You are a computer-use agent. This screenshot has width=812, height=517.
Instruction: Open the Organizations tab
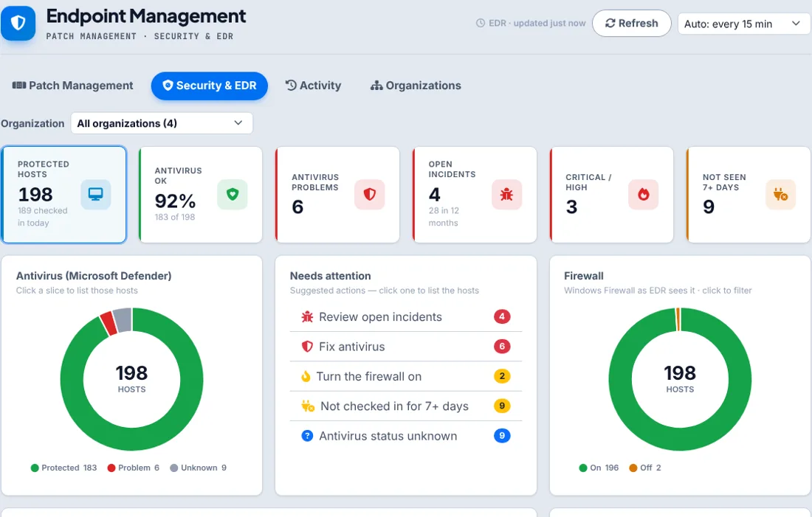(x=416, y=86)
